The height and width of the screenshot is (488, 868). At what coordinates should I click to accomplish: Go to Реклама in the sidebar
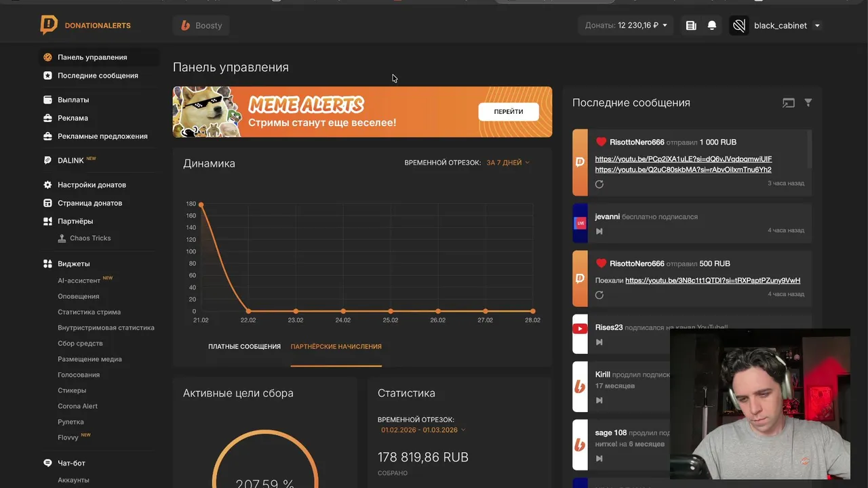(x=73, y=118)
